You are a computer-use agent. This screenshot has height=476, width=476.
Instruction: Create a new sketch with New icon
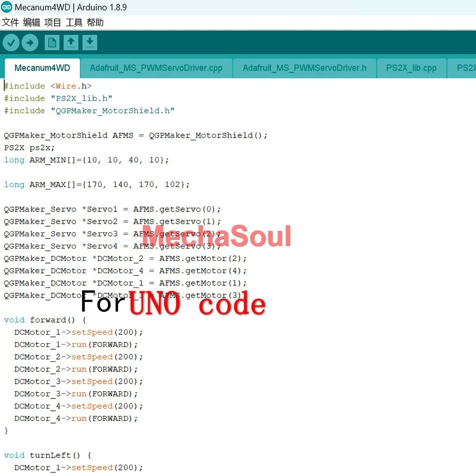(52, 42)
